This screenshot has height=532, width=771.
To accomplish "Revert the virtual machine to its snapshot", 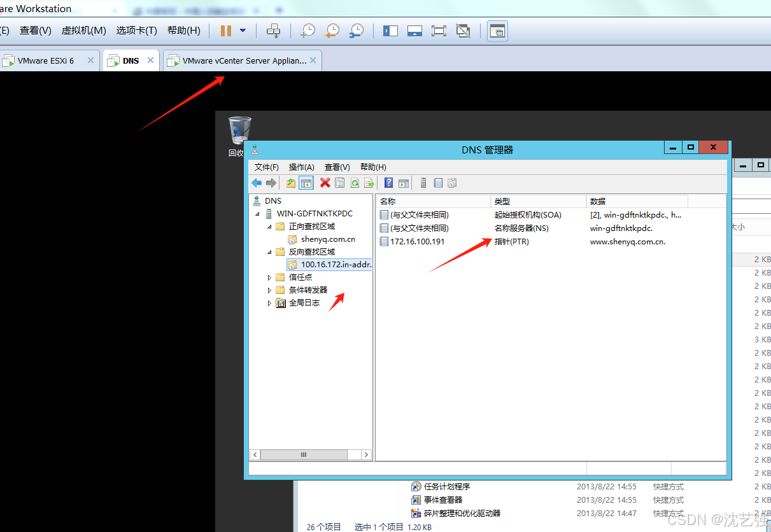I will tap(332, 31).
